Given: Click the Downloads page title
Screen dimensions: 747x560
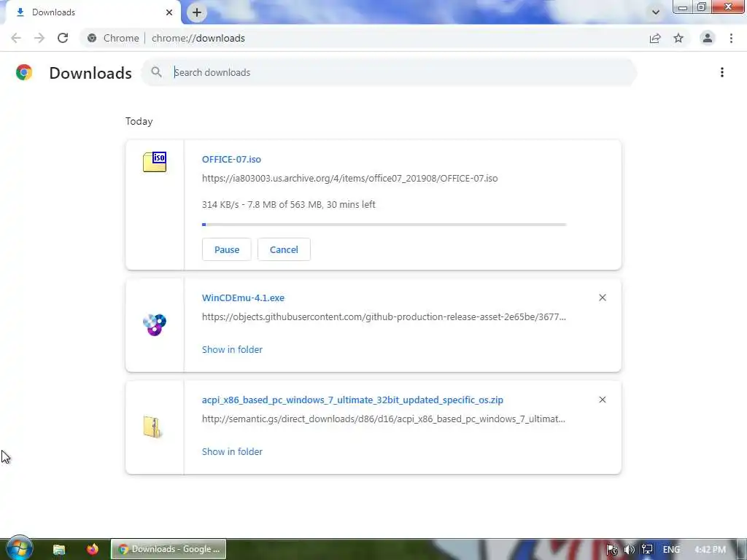Looking at the screenshot, I should point(90,73).
